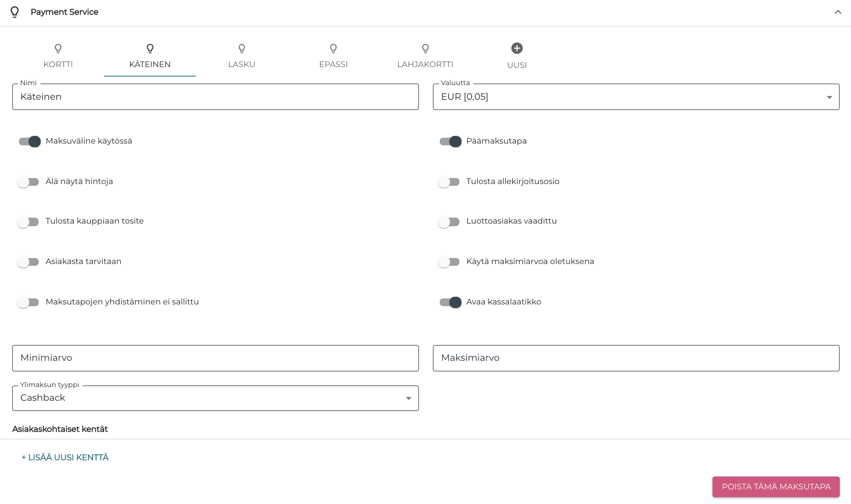Screen dimensions: 851x504
Task: Enable the Älä näytä hintoja switch
Action: 28,182
